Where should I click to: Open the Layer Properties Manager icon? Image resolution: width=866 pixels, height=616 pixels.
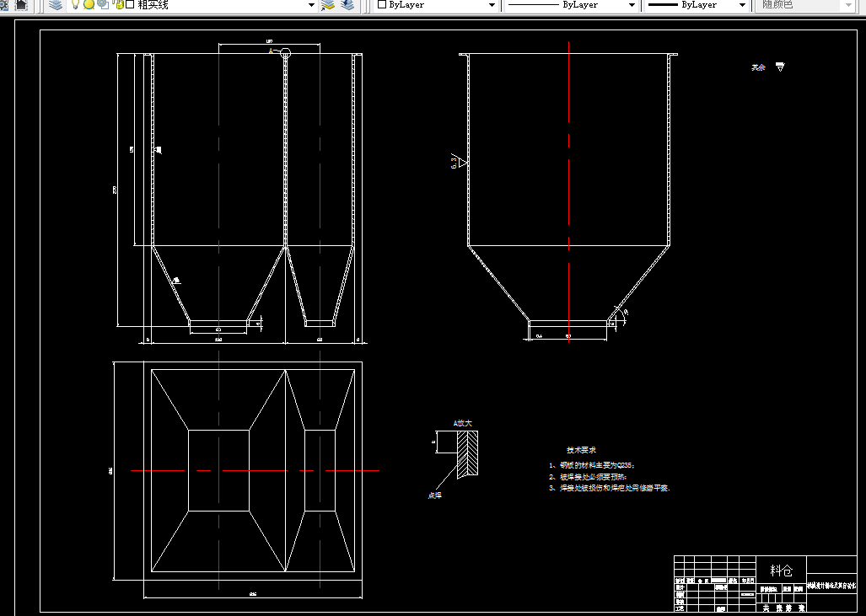pyautogui.click(x=55, y=5)
